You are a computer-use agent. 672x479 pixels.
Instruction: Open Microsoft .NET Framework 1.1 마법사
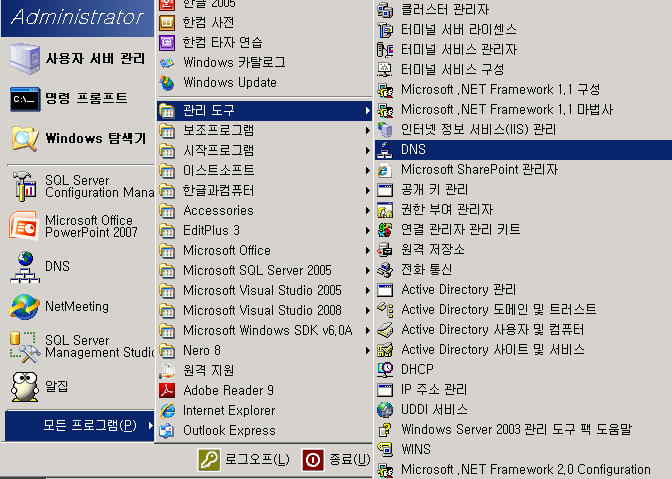pyautogui.click(x=523, y=110)
